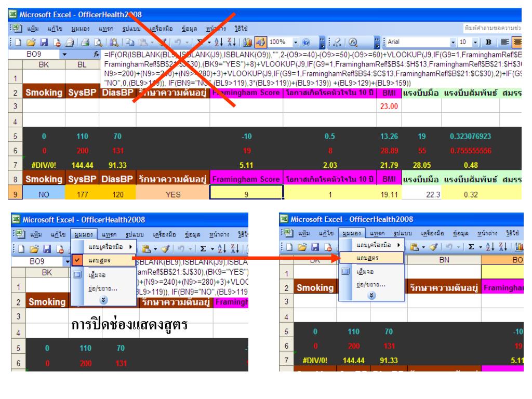The height and width of the screenshot is (399, 532).
Task: Click Format Painter brush in bottom-left window
Action: pos(165,249)
